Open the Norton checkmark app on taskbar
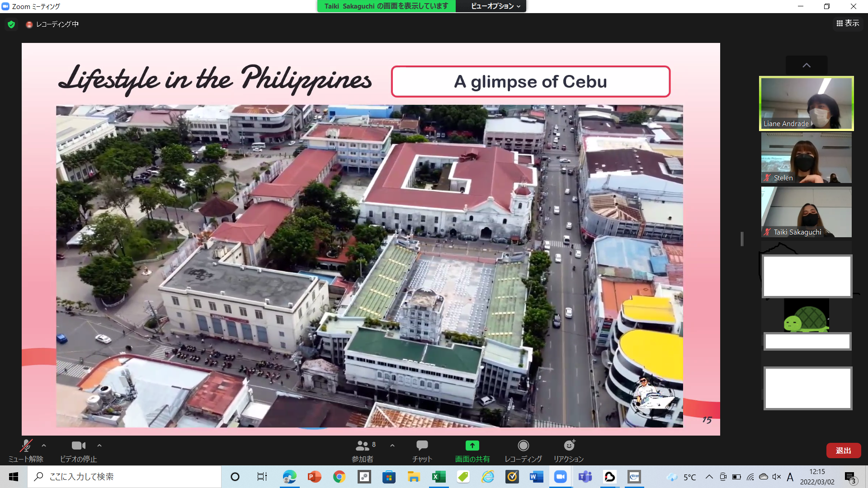This screenshot has width=868, height=488. click(x=512, y=477)
